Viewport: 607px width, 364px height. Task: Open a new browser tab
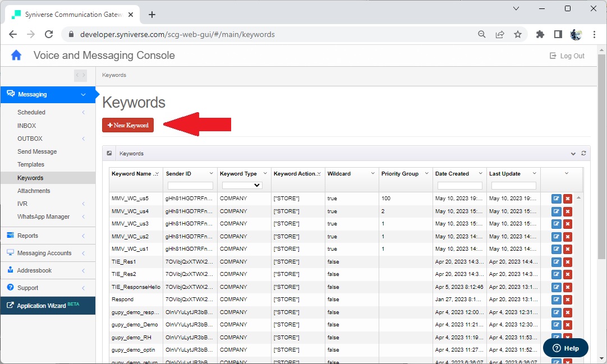151,15
